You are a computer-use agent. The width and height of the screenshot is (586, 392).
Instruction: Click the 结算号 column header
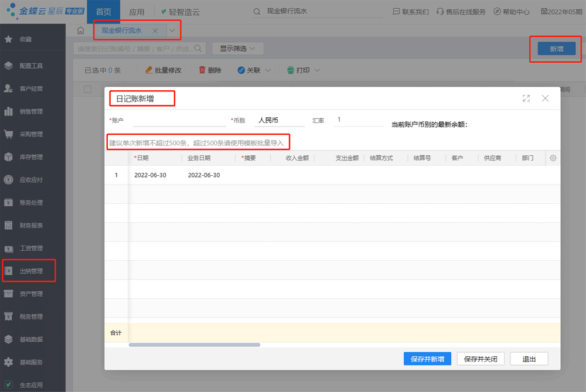click(x=422, y=158)
